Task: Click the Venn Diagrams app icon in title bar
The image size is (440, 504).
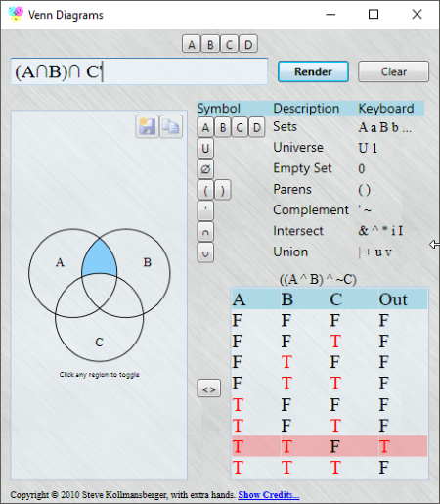Action: point(16,14)
